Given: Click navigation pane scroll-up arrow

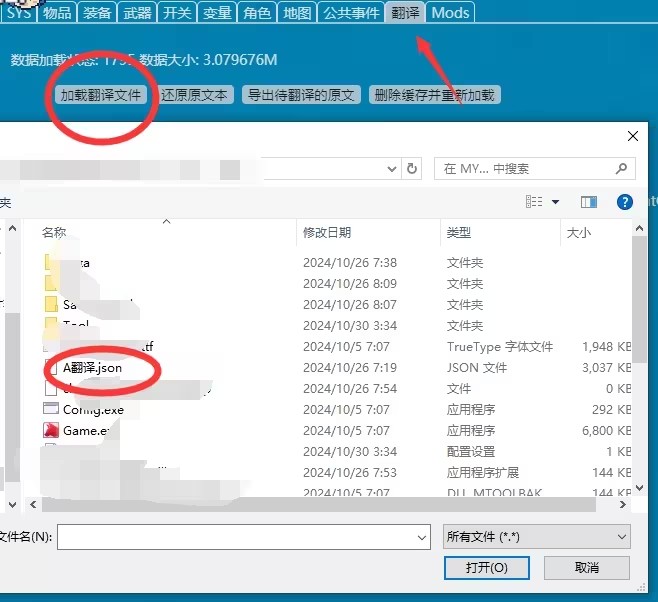Looking at the screenshot, I should (x=13, y=229).
